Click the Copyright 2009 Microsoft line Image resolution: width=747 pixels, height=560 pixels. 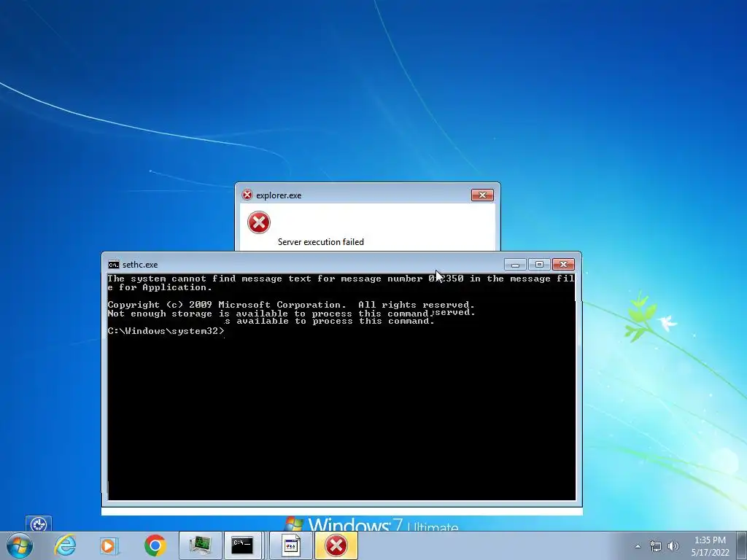[x=291, y=305]
